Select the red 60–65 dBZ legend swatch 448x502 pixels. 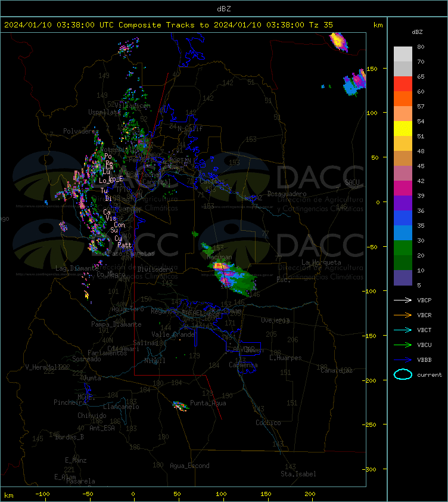(403, 84)
